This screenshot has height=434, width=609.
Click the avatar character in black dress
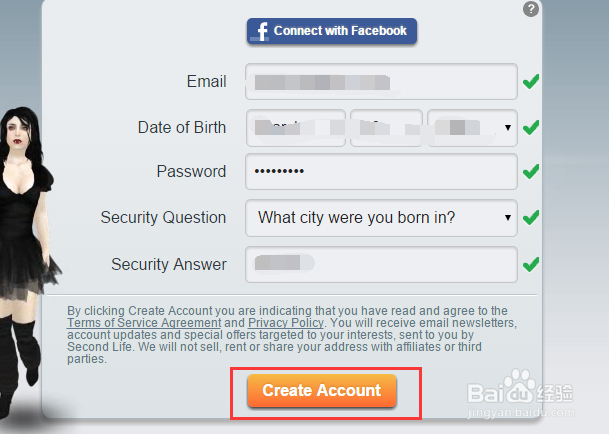(25, 250)
